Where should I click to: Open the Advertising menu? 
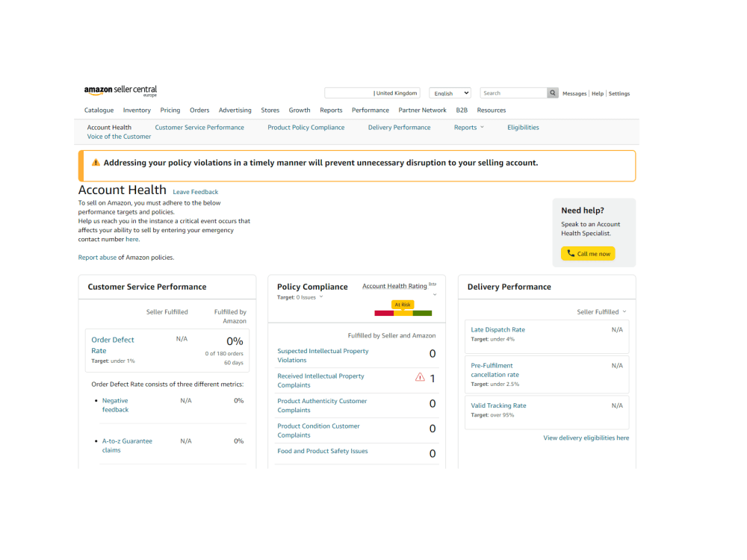tap(235, 110)
